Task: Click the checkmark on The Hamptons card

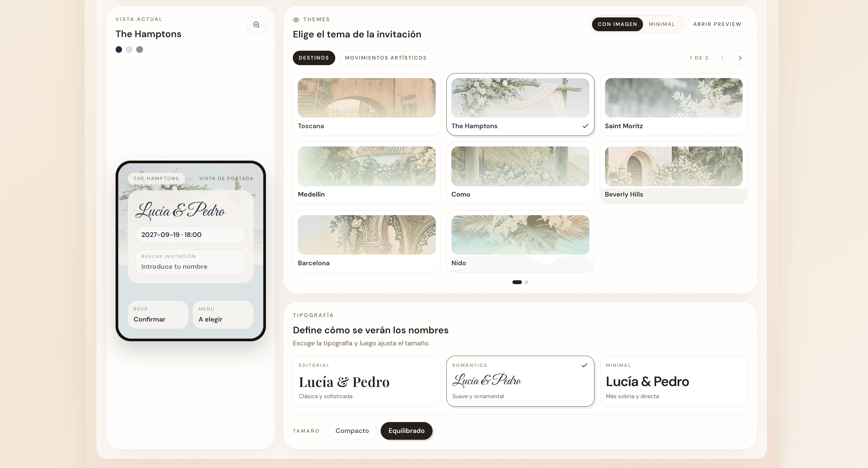Action: (585, 126)
